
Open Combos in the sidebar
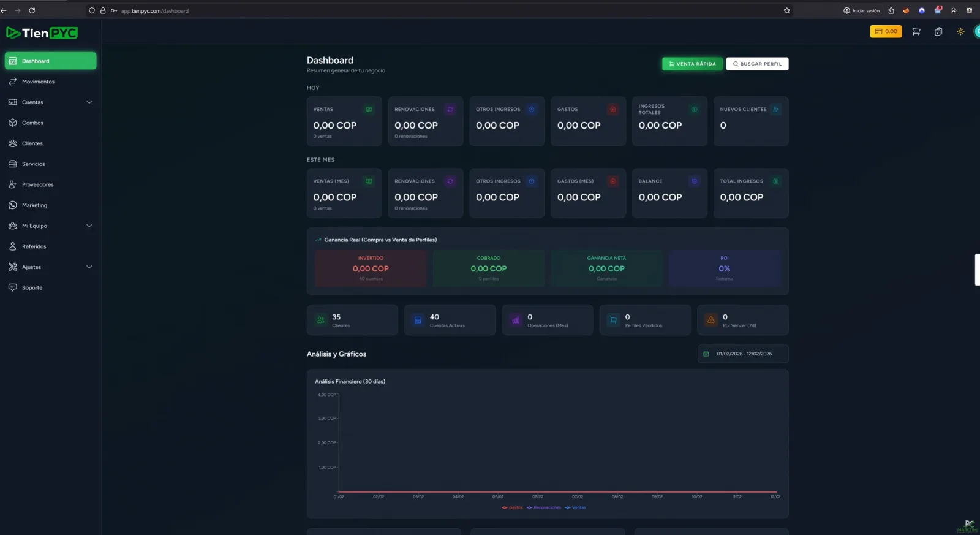pos(50,123)
